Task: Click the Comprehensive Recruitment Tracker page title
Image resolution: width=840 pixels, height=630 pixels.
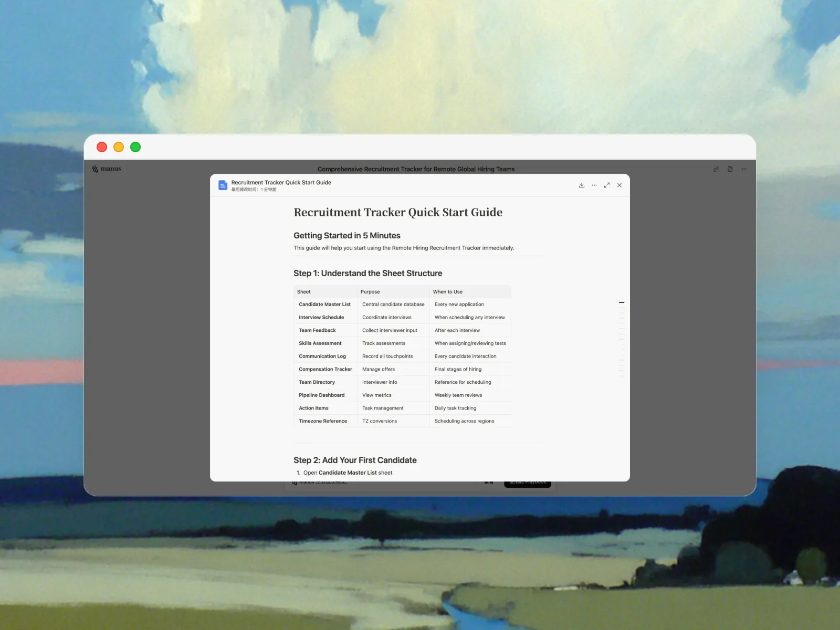Action: (x=416, y=169)
